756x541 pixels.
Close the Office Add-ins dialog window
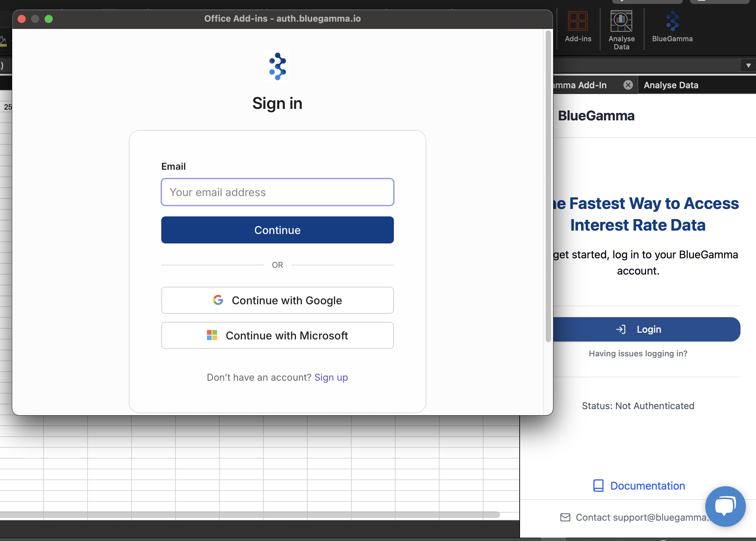[x=22, y=19]
